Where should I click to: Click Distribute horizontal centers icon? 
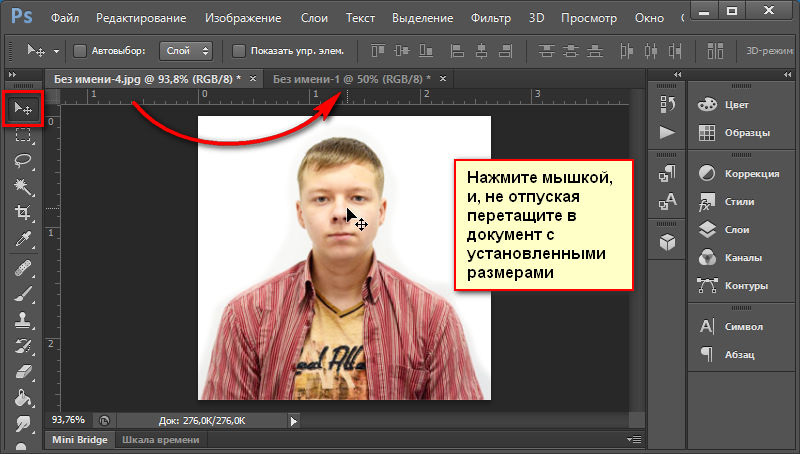point(651,51)
